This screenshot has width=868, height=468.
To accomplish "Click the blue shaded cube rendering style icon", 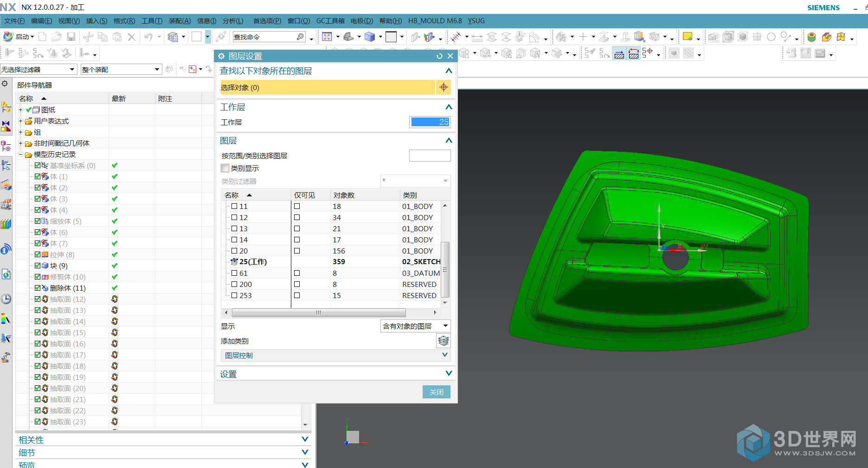I will pos(370,37).
